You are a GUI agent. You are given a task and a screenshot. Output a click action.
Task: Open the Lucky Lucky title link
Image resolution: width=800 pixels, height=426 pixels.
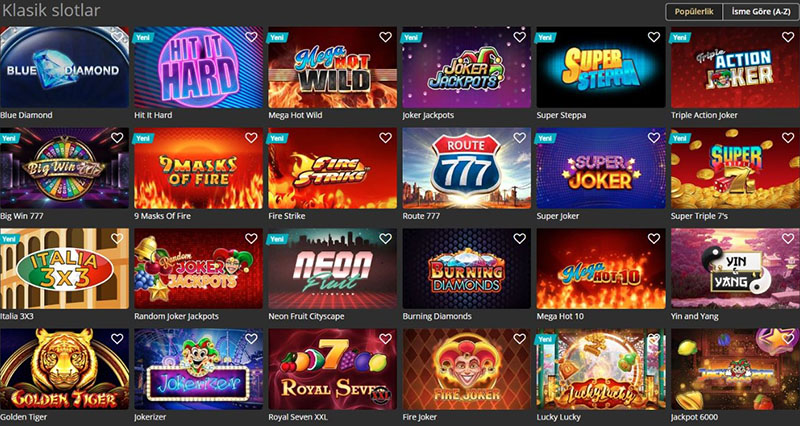[x=559, y=417]
